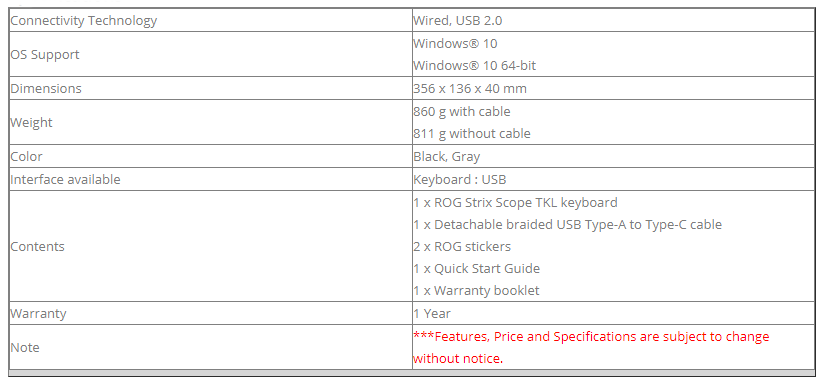Select the 811 g without cable text
Viewport: 823px width, 385px height.
(472, 134)
